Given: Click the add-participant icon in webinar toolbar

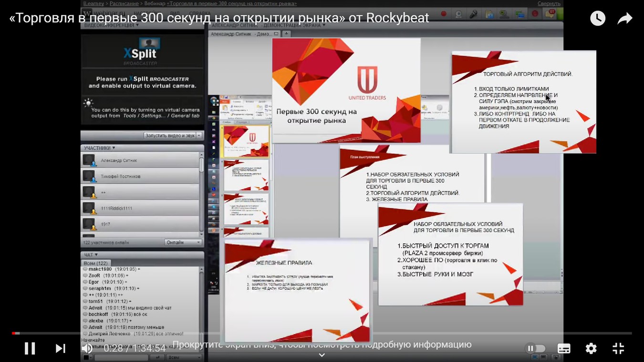Looking at the screenshot, I should point(504,14).
